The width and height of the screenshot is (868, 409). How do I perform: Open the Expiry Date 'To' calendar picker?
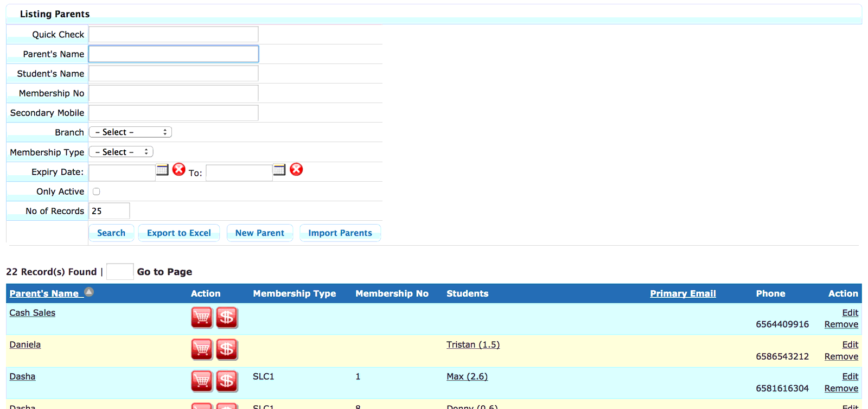click(x=279, y=170)
